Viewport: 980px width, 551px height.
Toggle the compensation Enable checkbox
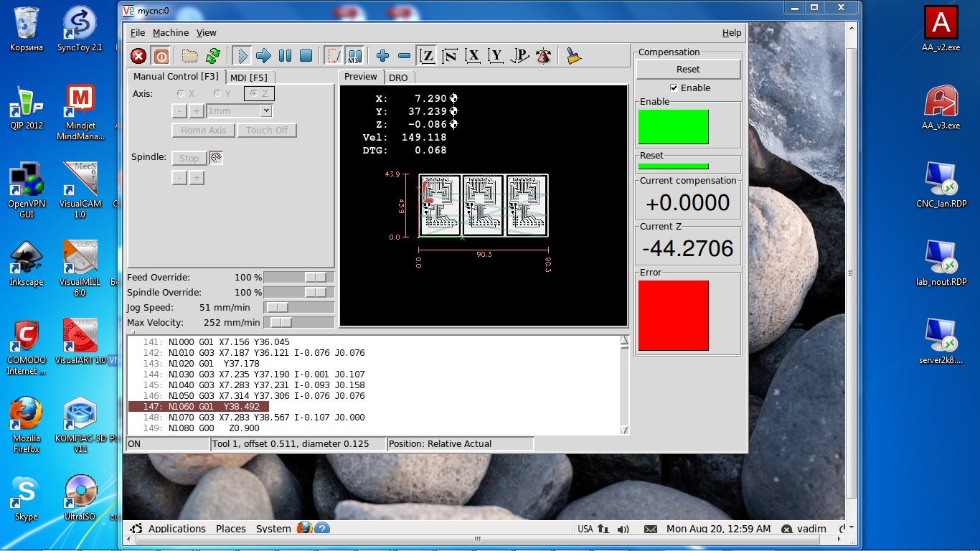[x=674, y=88]
